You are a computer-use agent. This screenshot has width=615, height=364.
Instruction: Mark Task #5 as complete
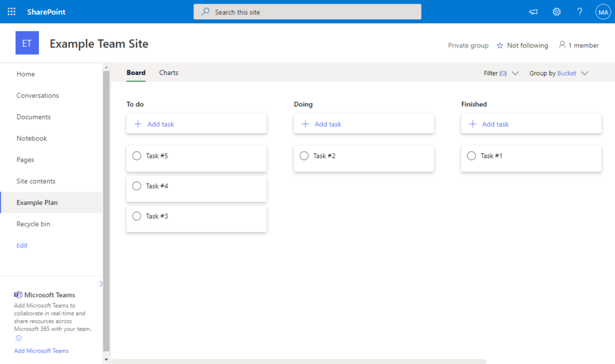pos(136,156)
